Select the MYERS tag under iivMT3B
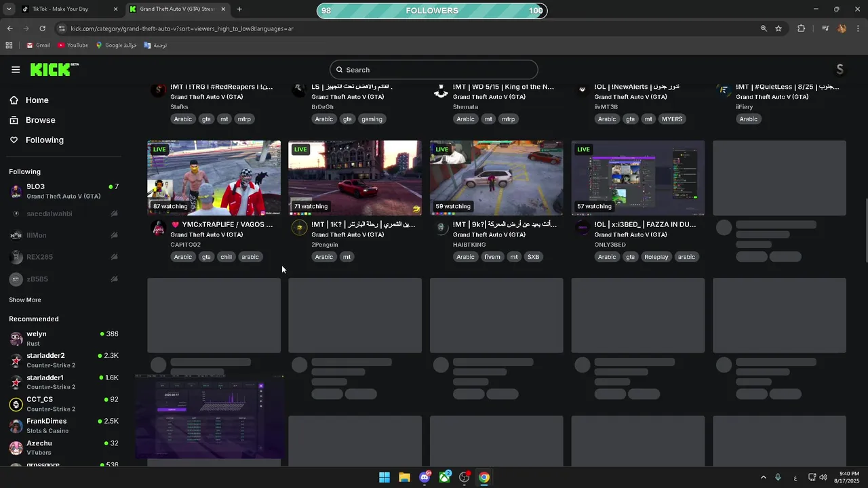This screenshot has width=868, height=488. click(672, 119)
